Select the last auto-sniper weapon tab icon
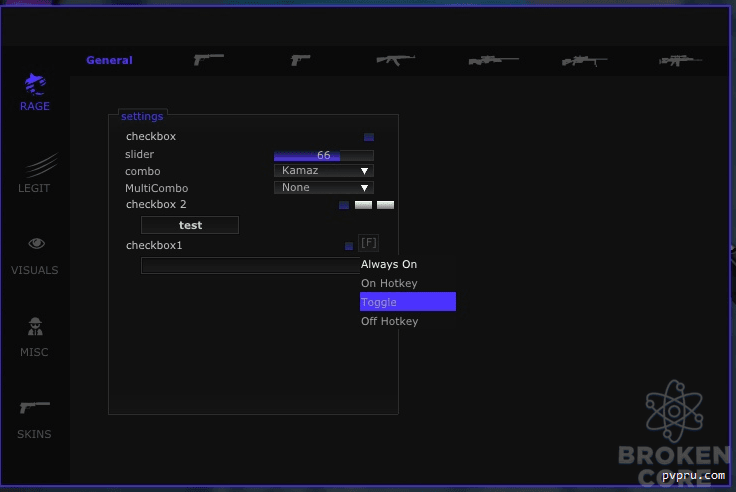736x492 pixels. point(680,60)
